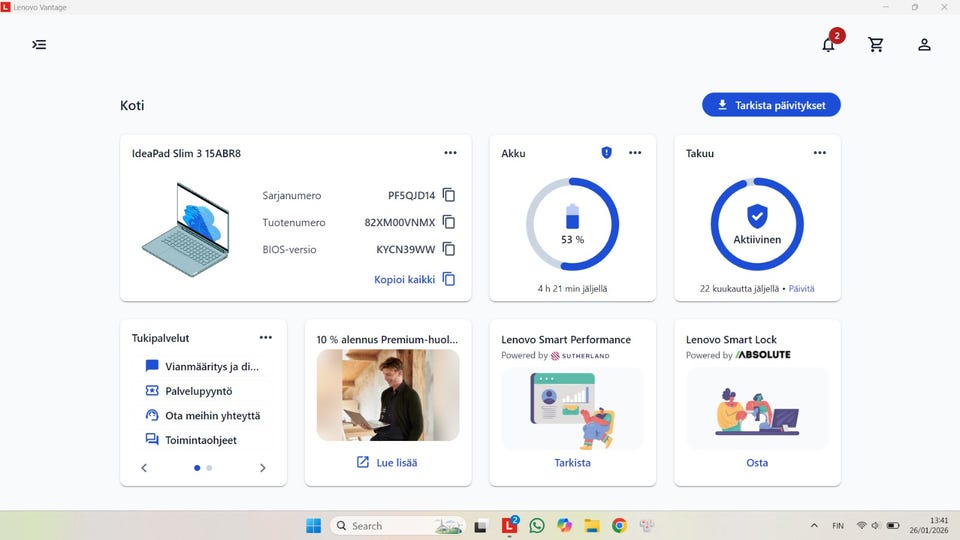The width and height of the screenshot is (960, 540).
Task: Click the laptop device image
Action: click(x=186, y=229)
